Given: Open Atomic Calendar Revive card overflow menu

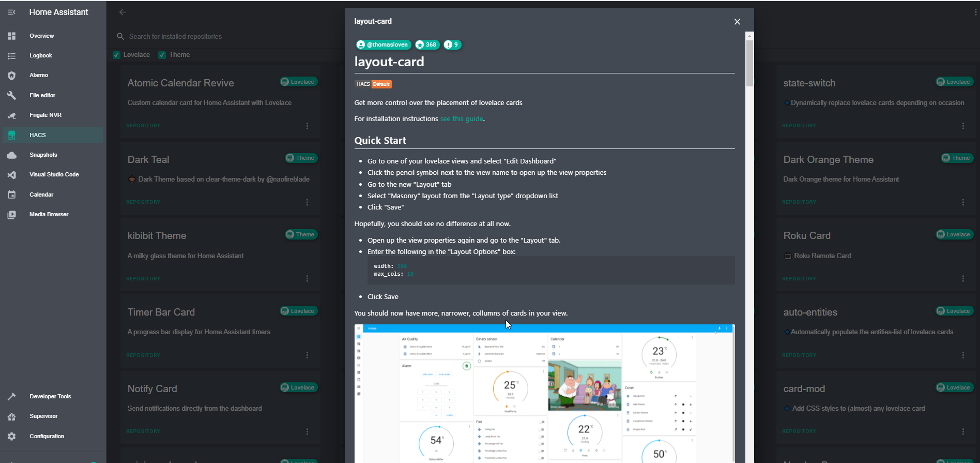Looking at the screenshot, I should click(x=307, y=126).
